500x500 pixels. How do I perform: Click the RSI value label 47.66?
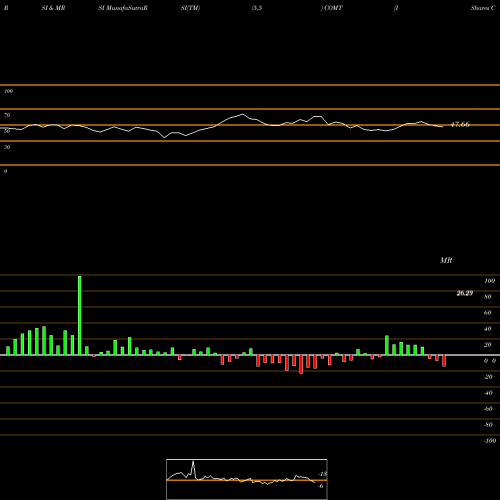tap(460, 124)
